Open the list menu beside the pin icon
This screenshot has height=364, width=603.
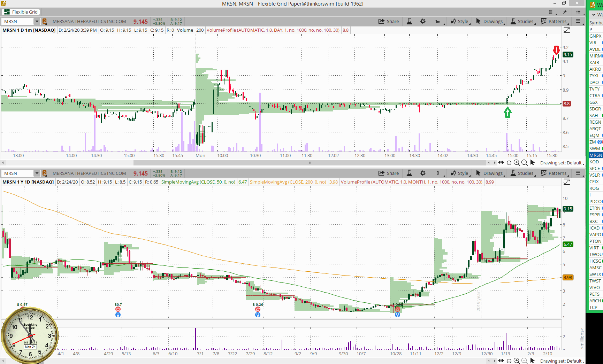pyautogui.click(x=578, y=12)
